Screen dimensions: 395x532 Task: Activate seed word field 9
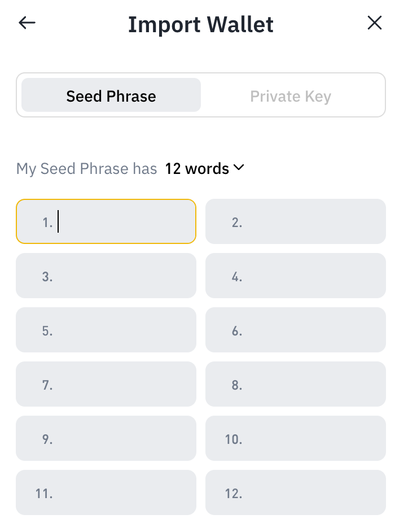tap(106, 438)
